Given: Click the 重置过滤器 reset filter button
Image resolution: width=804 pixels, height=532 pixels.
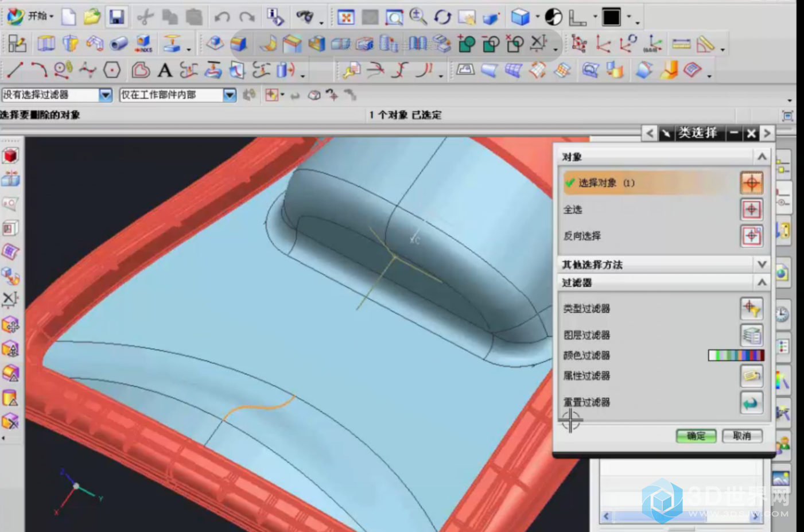Looking at the screenshot, I should 751,402.
